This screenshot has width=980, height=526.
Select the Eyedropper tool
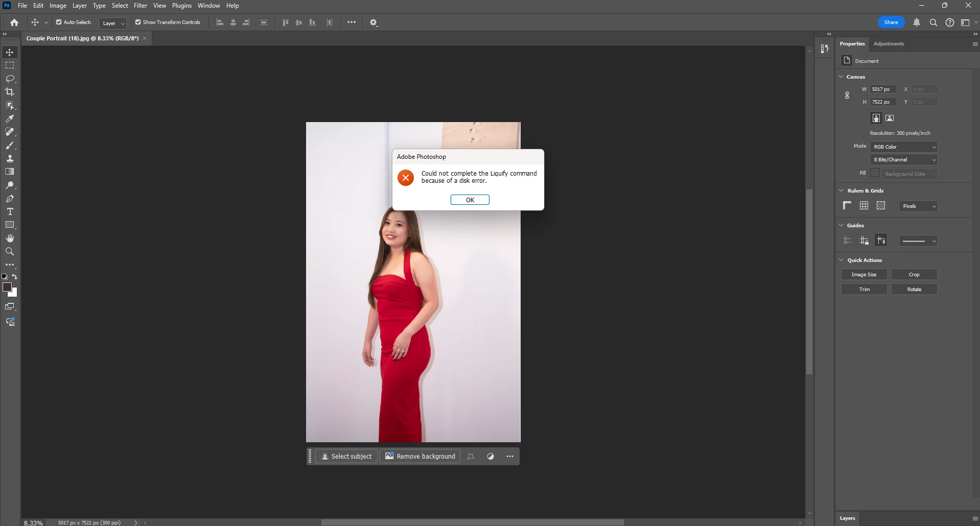[10, 118]
